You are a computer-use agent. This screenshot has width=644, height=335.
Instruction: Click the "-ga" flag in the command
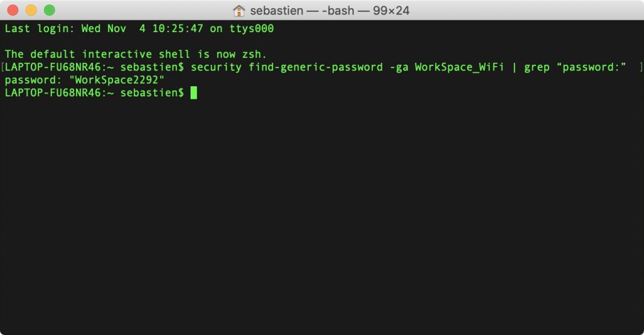(399, 67)
